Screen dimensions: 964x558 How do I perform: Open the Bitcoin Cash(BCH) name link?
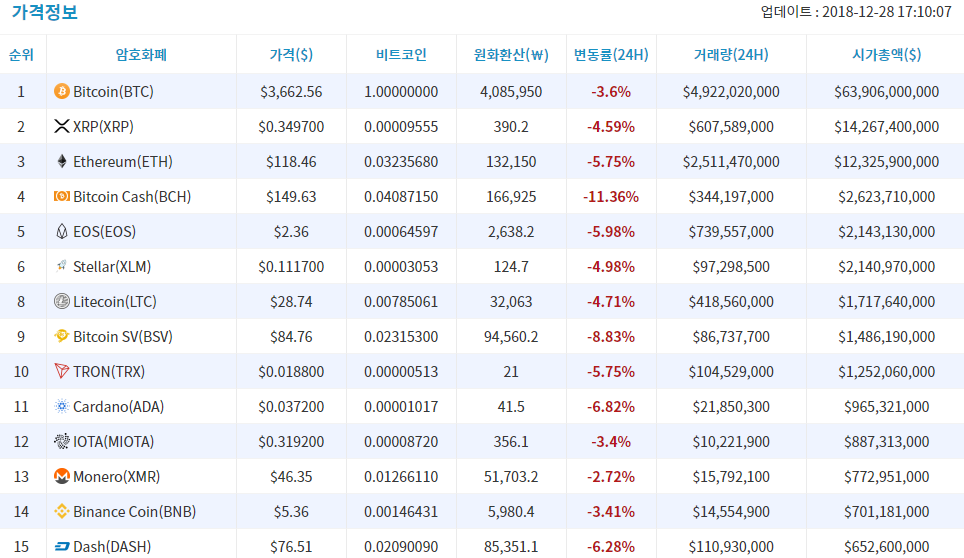coord(132,197)
